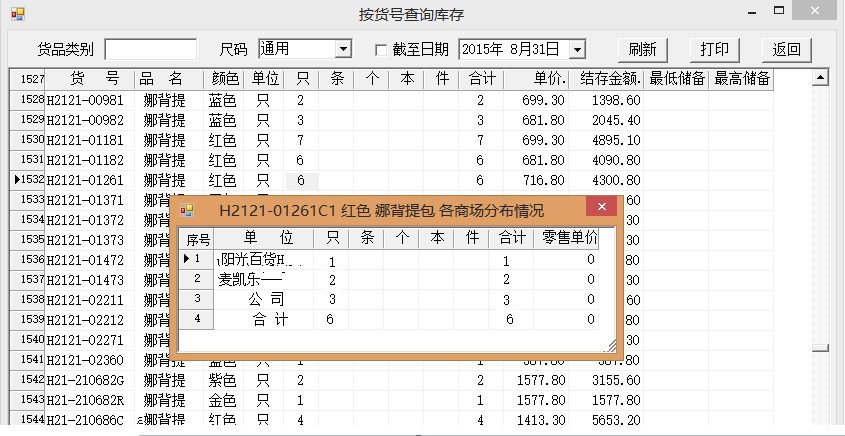This screenshot has width=845, height=436.
Task: Click the H2121-00981 item number cell
Action: (87, 100)
